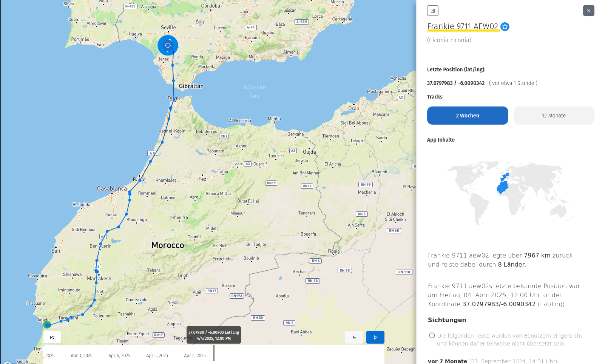This screenshot has height=364, width=605.
Task: Click the track point at Tangier
Action: click(174, 99)
